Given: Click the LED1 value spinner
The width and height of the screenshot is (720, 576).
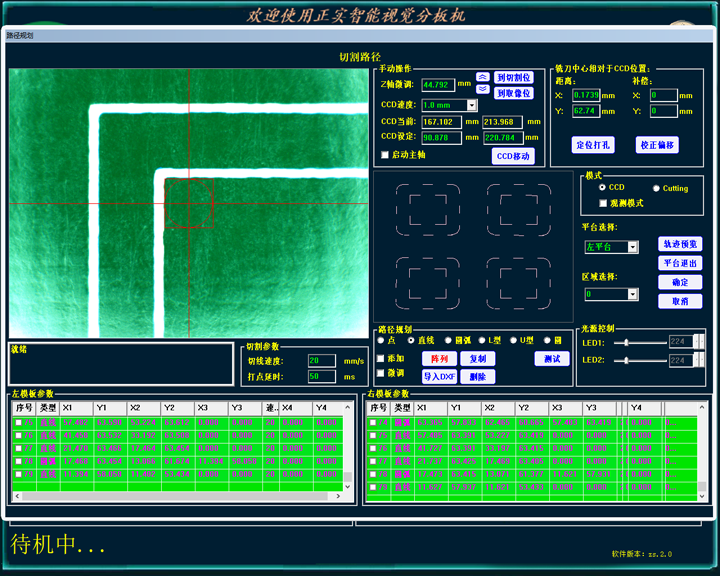Looking at the screenshot, I should (698, 342).
